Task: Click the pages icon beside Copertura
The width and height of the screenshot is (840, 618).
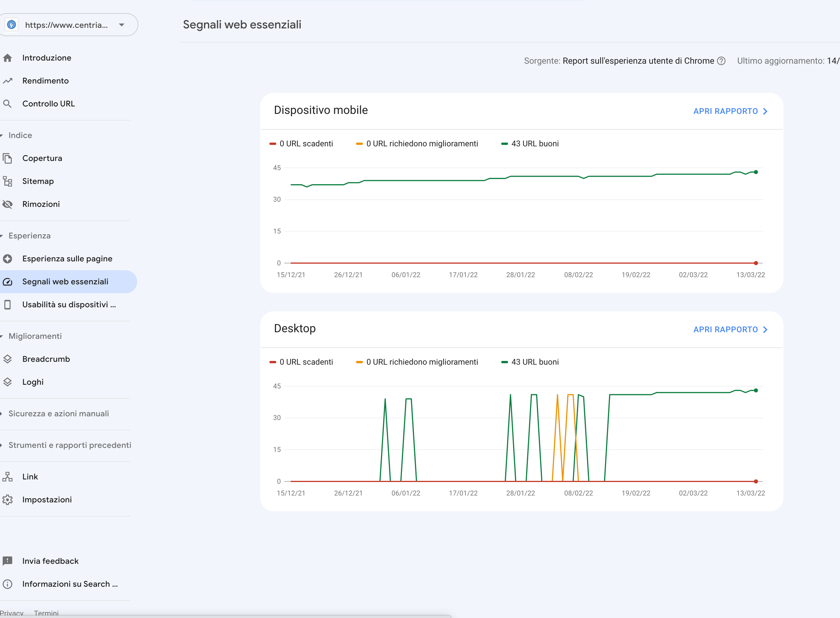Action: click(x=7, y=158)
